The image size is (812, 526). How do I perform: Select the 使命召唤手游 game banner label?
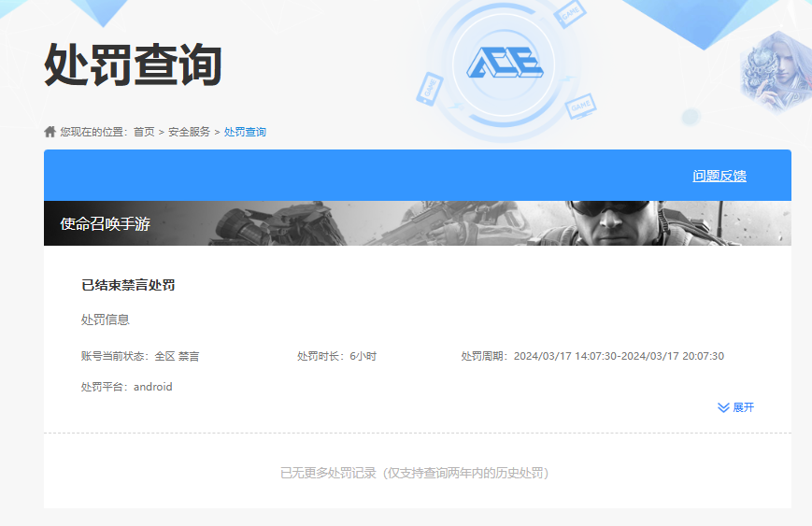click(x=105, y=224)
